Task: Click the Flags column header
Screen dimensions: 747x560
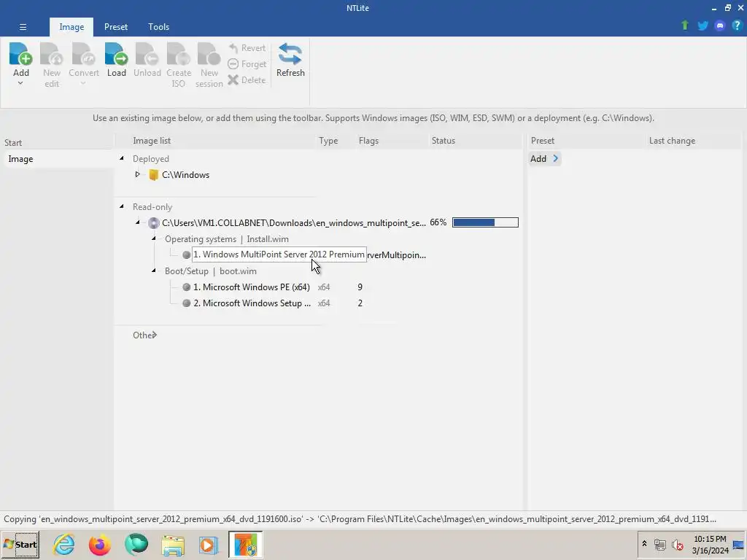Action: click(368, 141)
